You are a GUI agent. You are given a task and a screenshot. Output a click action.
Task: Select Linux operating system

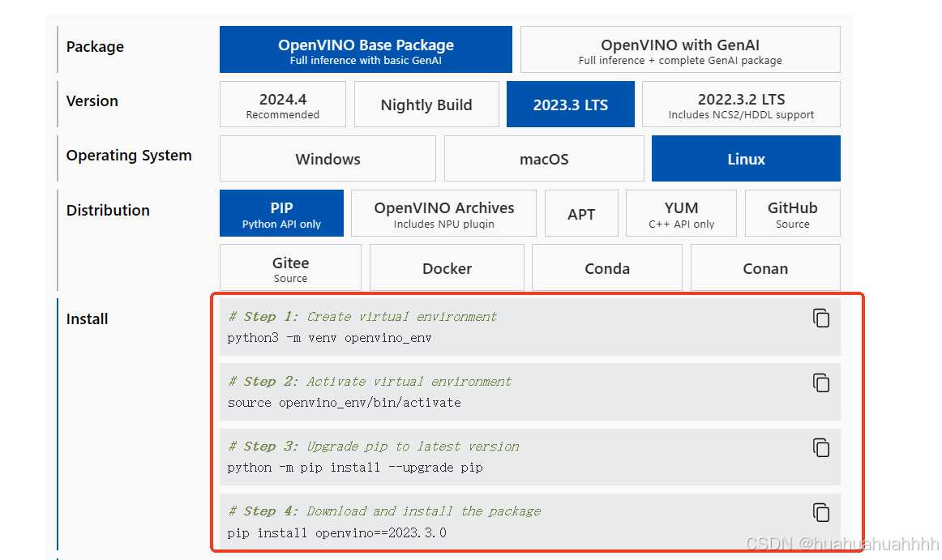[x=746, y=159]
